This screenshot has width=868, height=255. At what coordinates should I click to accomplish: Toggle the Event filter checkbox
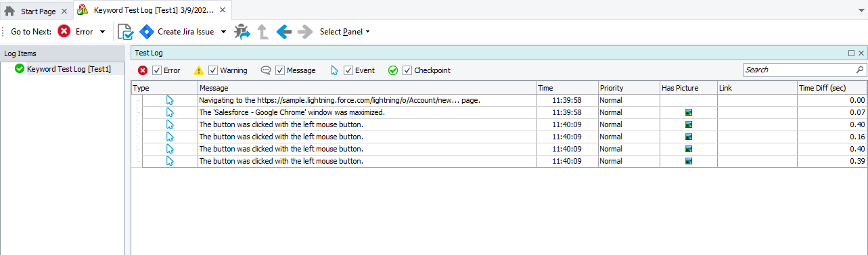[x=348, y=70]
